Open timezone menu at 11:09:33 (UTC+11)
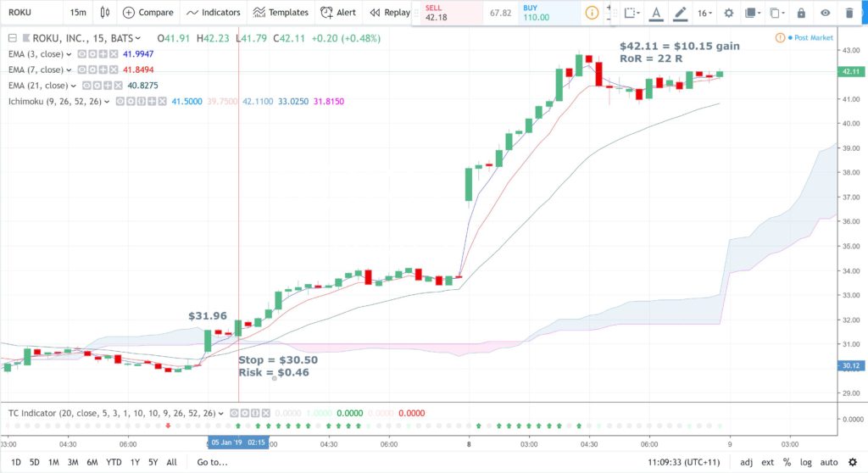 [x=684, y=462]
